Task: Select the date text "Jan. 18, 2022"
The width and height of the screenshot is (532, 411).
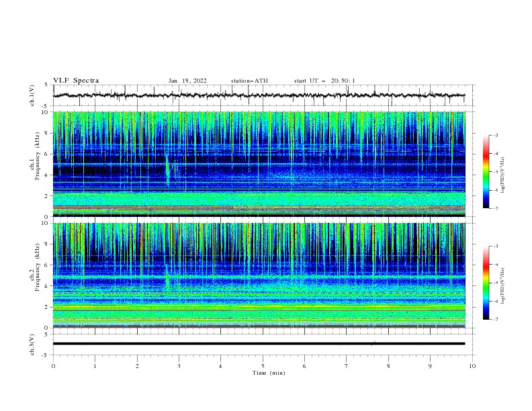Action: 187,81
